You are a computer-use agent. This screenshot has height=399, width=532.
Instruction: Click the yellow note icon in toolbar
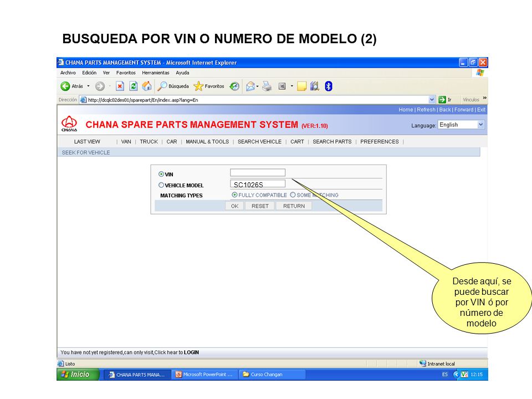[301, 86]
